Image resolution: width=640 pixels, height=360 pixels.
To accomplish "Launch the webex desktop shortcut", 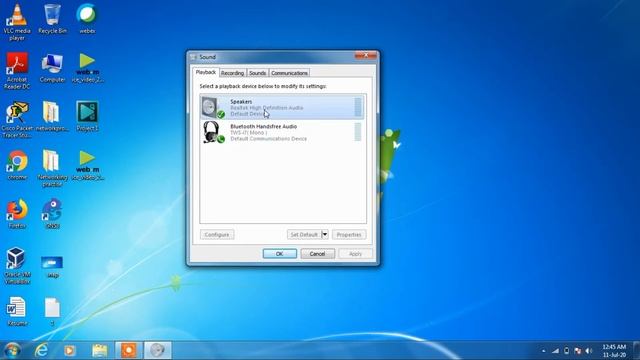I will 87,19.
